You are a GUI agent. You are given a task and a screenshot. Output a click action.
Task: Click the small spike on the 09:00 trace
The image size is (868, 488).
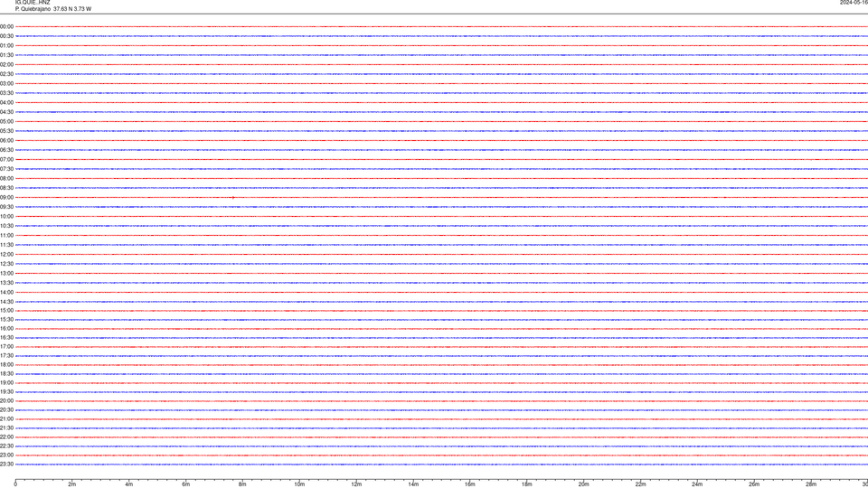point(233,198)
